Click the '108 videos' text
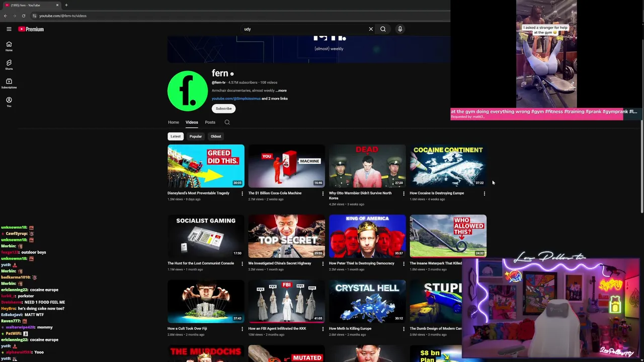This screenshot has width=644, height=362. pyautogui.click(x=269, y=82)
